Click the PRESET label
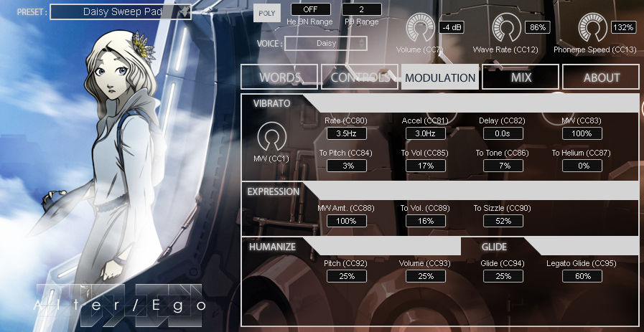This screenshot has width=644, height=332. (x=32, y=12)
